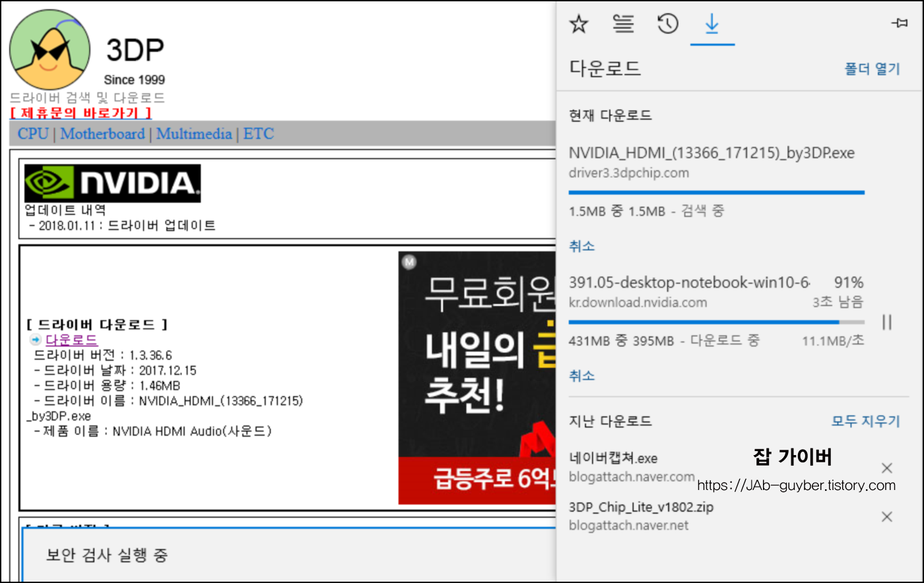Open the CPU category
This screenshot has width=924, height=583.
33,134
